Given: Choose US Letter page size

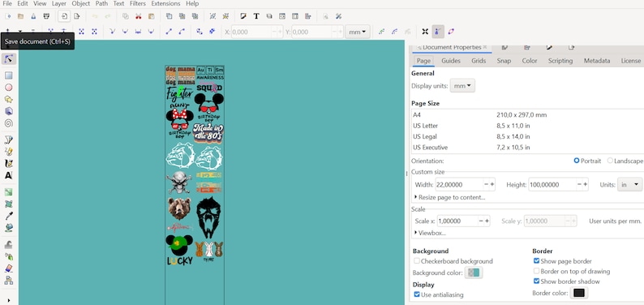Looking at the screenshot, I should point(527,126).
